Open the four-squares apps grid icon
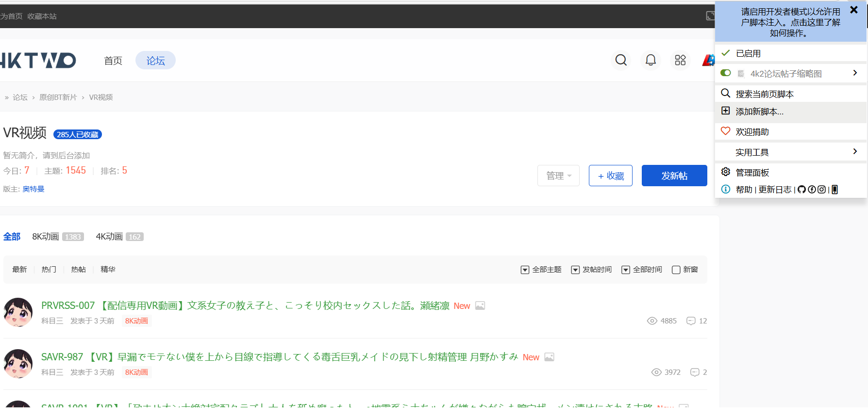Viewport: 868px width, 419px height. [680, 60]
